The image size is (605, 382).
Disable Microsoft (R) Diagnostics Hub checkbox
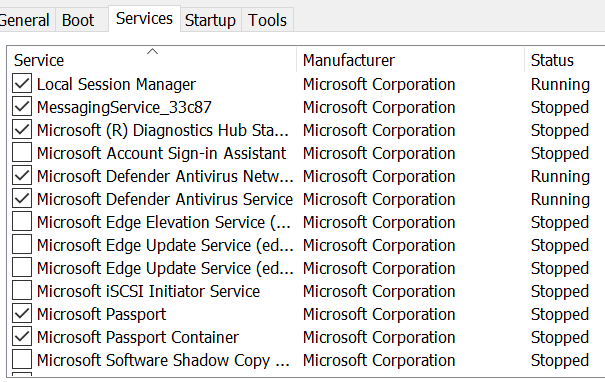coord(22,130)
